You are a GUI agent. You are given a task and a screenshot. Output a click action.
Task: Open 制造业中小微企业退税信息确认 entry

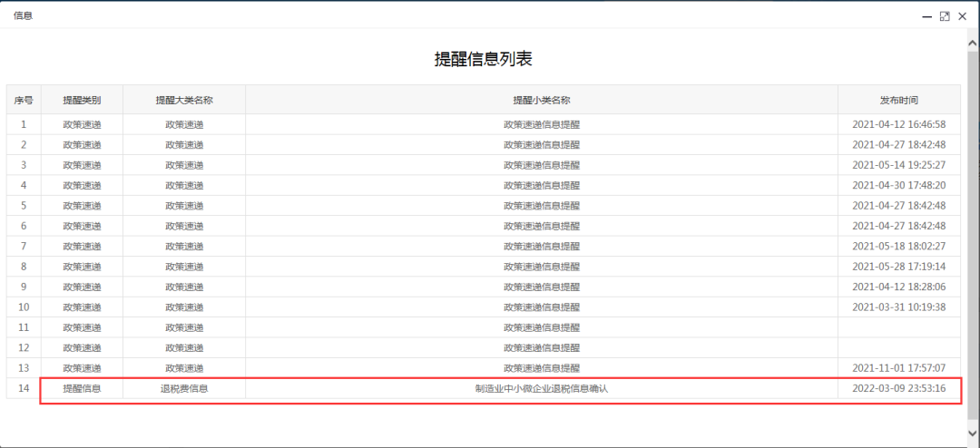click(541, 389)
